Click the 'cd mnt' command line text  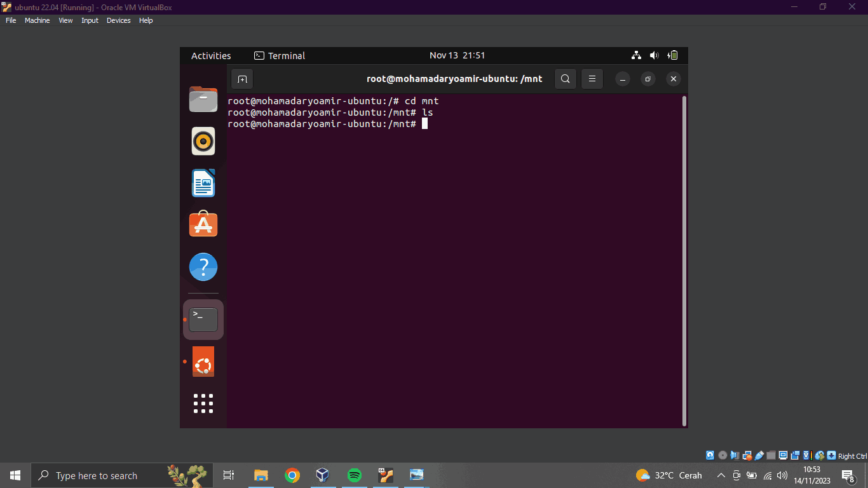[422, 101]
